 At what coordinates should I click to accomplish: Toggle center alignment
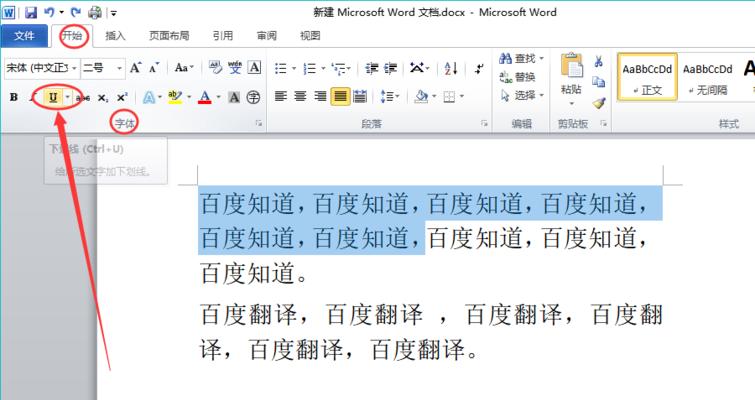(x=300, y=97)
